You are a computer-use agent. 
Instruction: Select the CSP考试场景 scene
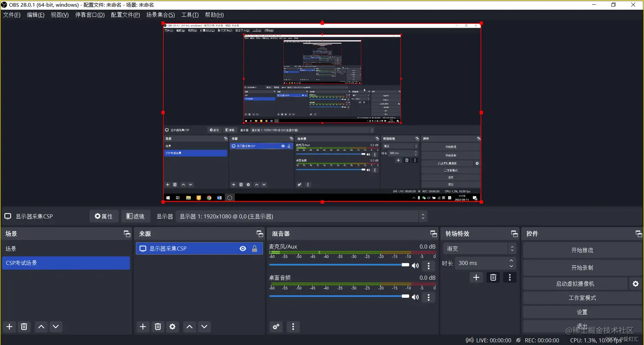(66, 263)
